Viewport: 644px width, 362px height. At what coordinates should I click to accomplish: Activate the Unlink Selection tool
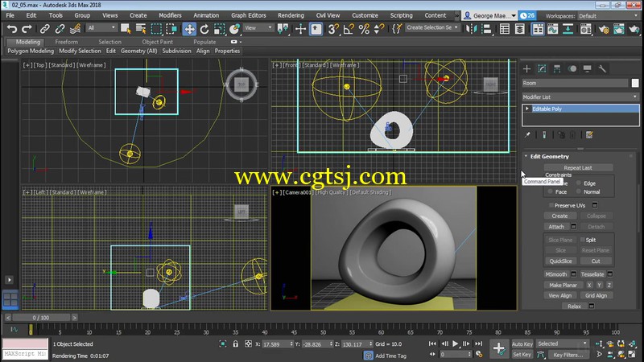point(60,29)
